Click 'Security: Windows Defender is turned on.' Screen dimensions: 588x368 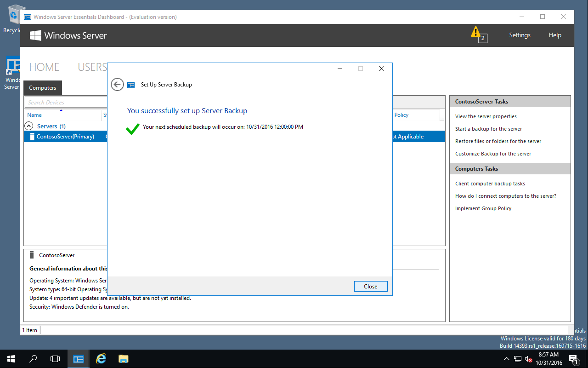pyautogui.click(x=79, y=307)
